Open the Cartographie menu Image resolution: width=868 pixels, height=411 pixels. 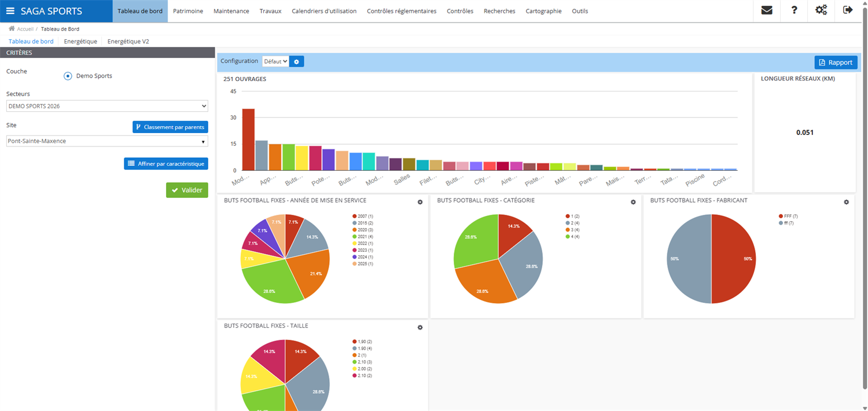click(543, 11)
